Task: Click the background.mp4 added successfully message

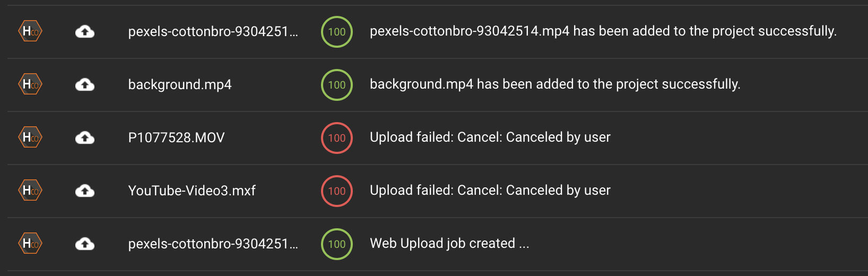Action: [555, 84]
